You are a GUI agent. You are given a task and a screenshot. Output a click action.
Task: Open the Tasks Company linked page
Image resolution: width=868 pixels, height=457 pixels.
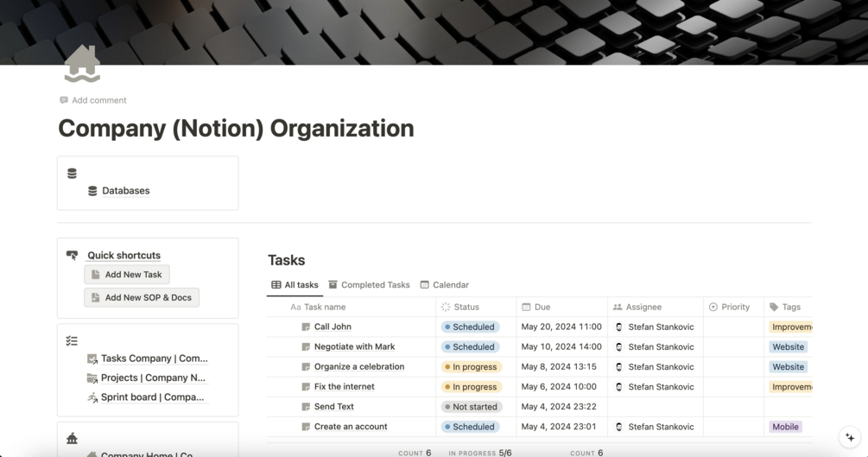(x=155, y=359)
